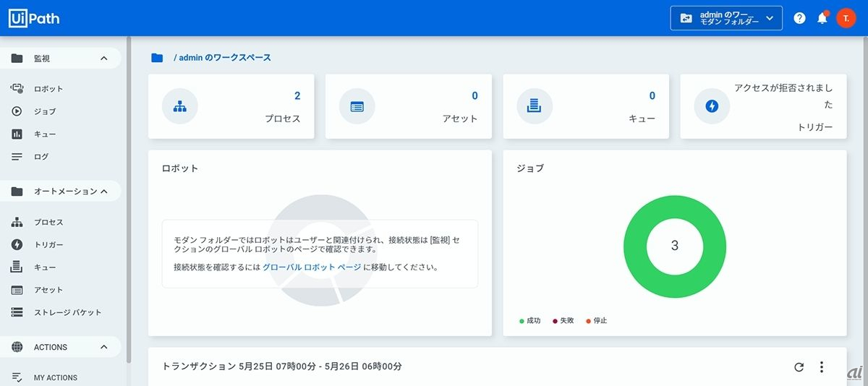Screen dimensions: 868x386
Task: Click the キュー card icon
Action: click(535, 106)
